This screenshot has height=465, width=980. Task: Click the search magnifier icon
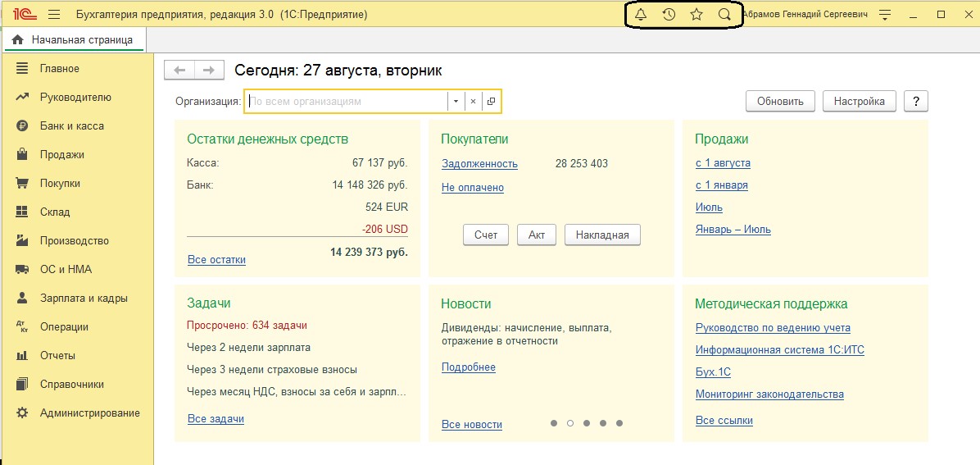724,15
